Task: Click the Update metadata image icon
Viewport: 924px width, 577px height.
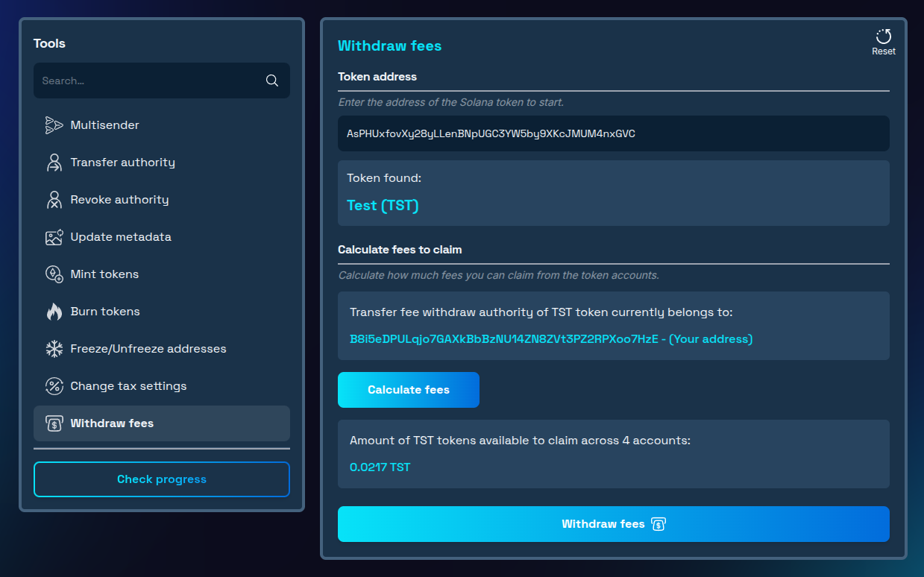Action: click(x=54, y=237)
